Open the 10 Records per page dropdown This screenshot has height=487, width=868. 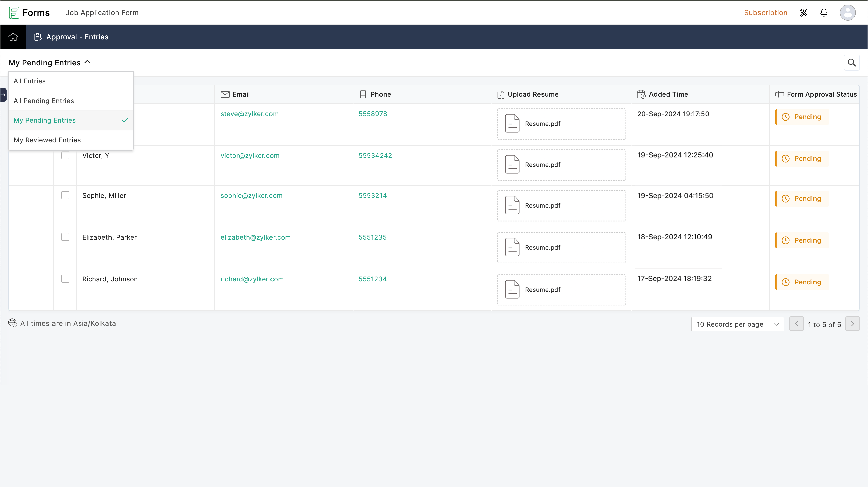(x=737, y=324)
